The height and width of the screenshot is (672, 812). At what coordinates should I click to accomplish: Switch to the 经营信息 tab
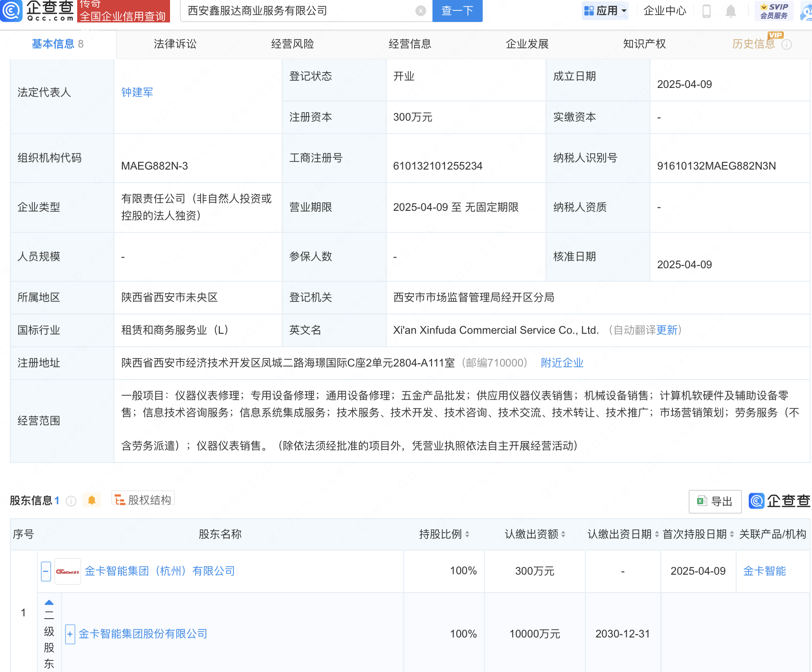[410, 44]
